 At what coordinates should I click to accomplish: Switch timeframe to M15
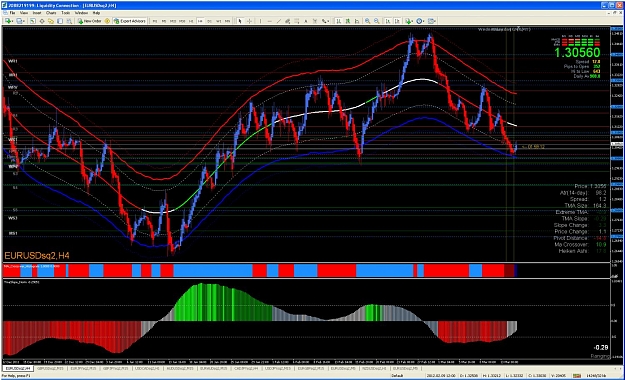[173, 21]
